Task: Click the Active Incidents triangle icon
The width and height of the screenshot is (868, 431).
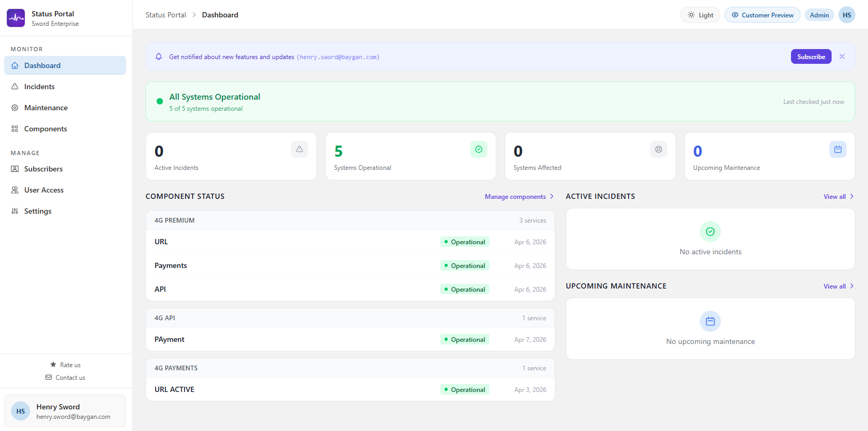Action: point(300,149)
